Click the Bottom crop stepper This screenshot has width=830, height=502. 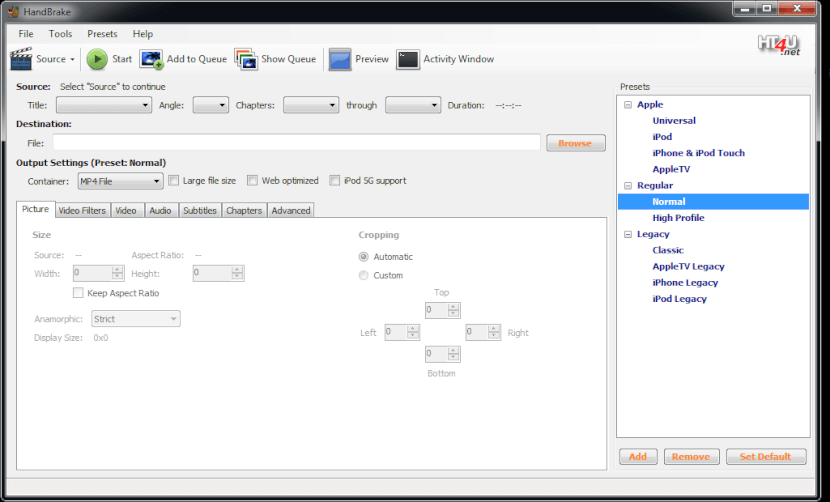[443, 354]
